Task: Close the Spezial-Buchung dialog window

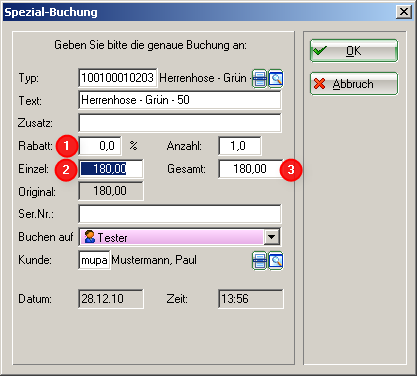Action: click(x=404, y=12)
